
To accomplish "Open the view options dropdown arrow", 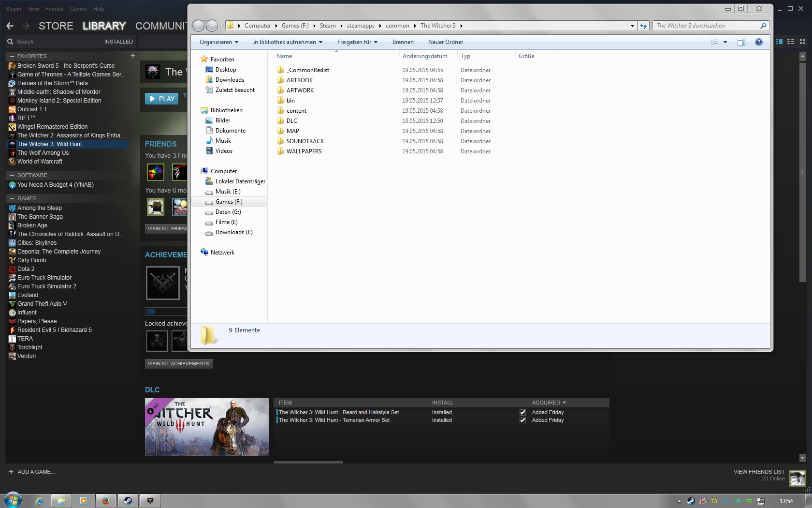I will point(725,42).
